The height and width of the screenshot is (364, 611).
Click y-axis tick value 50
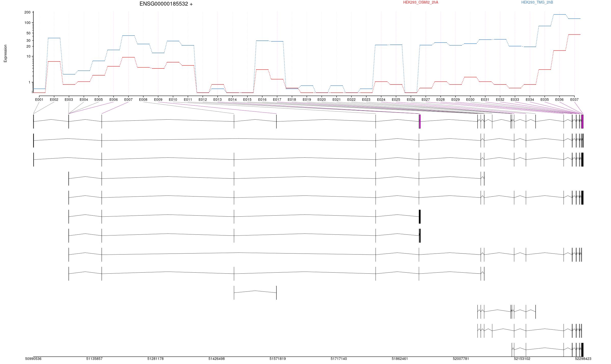28,33
